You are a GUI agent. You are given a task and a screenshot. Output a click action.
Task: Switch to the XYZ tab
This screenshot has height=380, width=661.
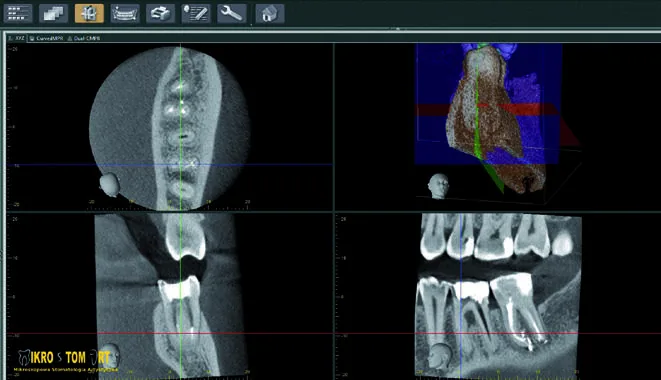[x=17, y=38]
